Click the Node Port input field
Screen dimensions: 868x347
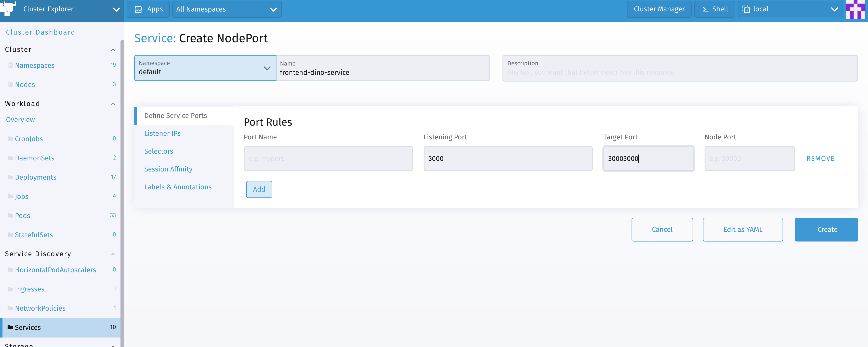tap(749, 159)
